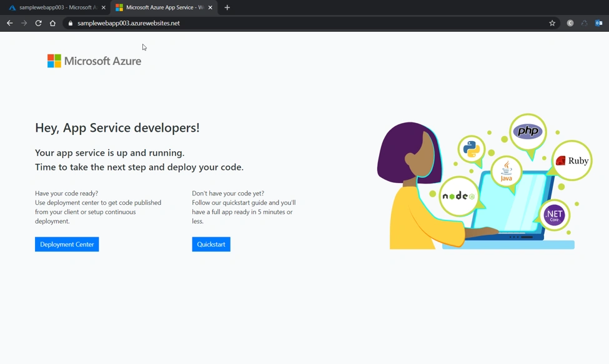
Task: Click the address bar URL samplewebapp003.azurewebsites.net
Action: (x=129, y=23)
